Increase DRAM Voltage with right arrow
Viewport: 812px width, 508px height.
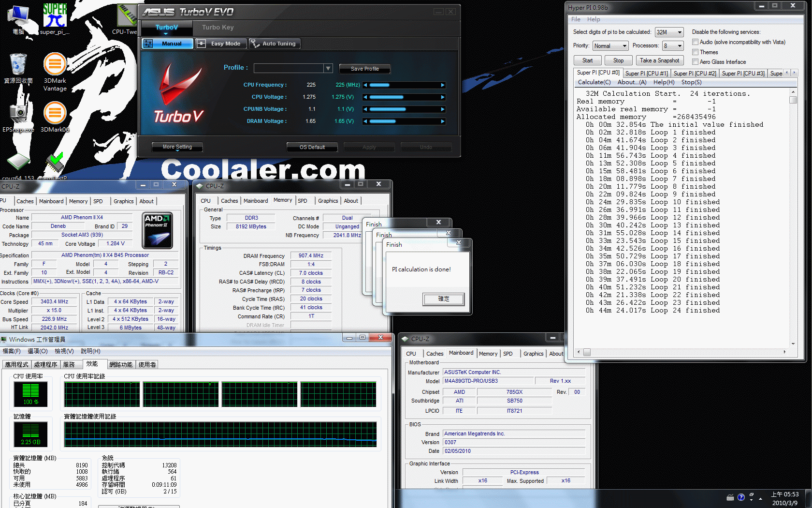click(x=443, y=121)
